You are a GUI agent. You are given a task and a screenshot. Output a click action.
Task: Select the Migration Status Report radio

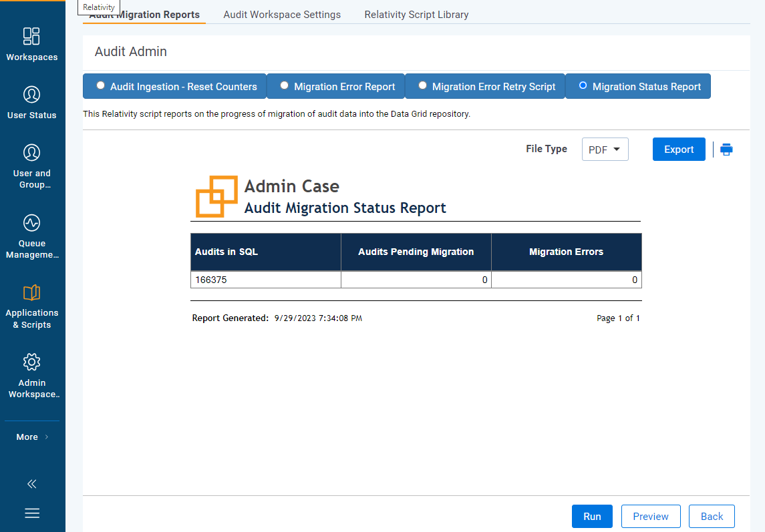click(x=583, y=85)
